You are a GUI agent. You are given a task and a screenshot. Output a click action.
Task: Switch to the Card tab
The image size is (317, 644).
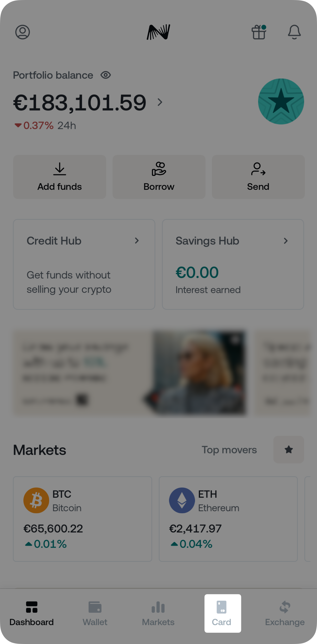pos(222,613)
